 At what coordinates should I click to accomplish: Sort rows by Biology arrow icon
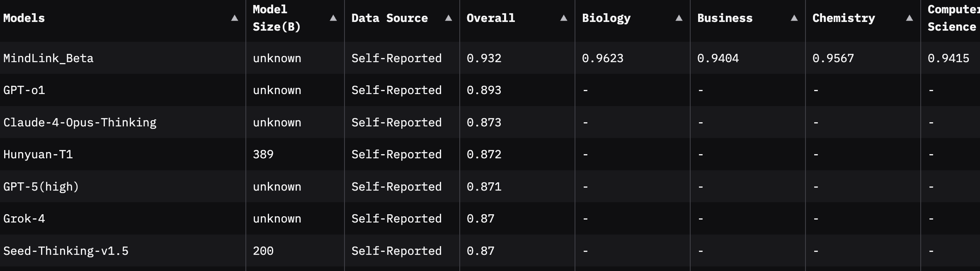(679, 18)
